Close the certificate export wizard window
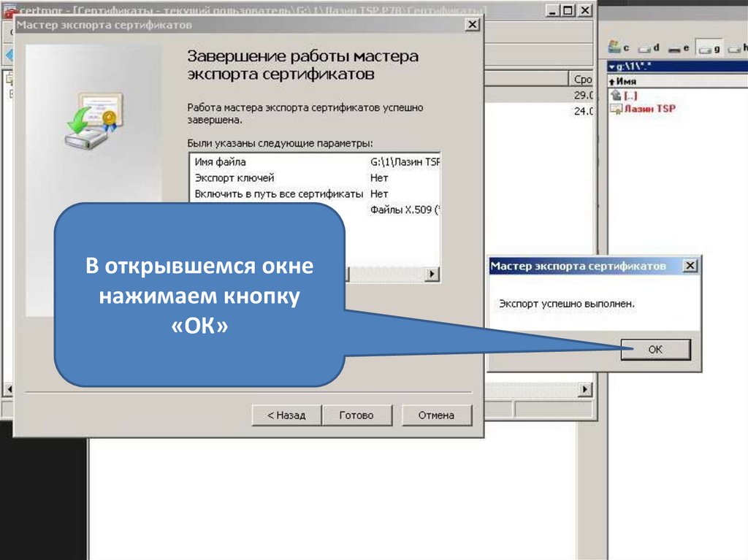This screenshot has height=560, width=748. coord(472,24)
